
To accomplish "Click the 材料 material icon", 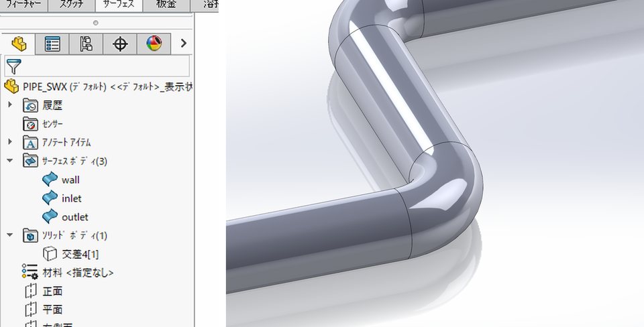I will 30,272.
